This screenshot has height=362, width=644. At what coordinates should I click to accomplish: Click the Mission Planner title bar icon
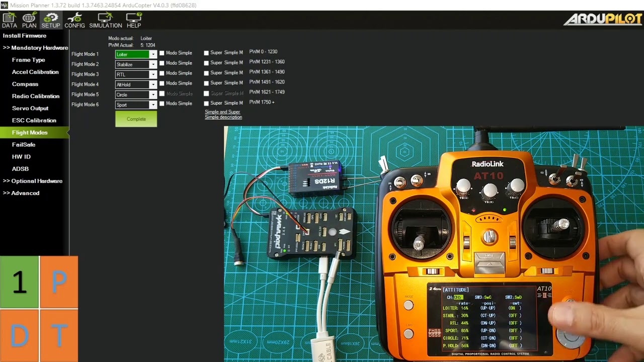coord(4,5)
